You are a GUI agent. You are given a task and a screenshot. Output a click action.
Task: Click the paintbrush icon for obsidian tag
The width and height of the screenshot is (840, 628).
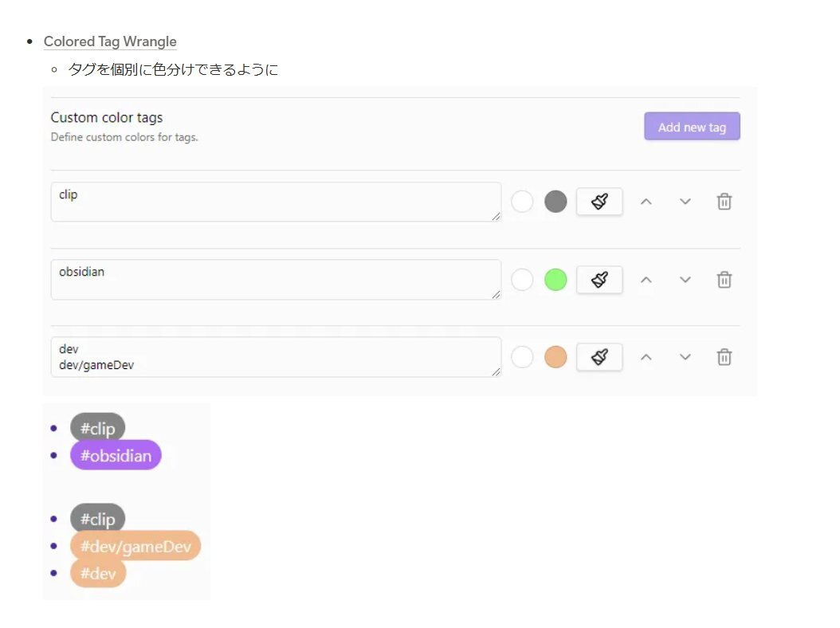tap(599, 280)
